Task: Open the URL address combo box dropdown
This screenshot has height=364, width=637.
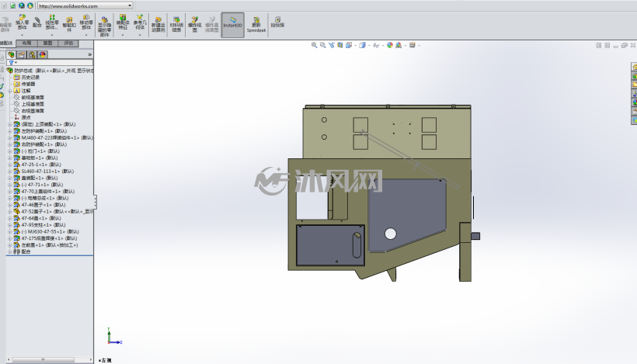Action: coord(130,5)
